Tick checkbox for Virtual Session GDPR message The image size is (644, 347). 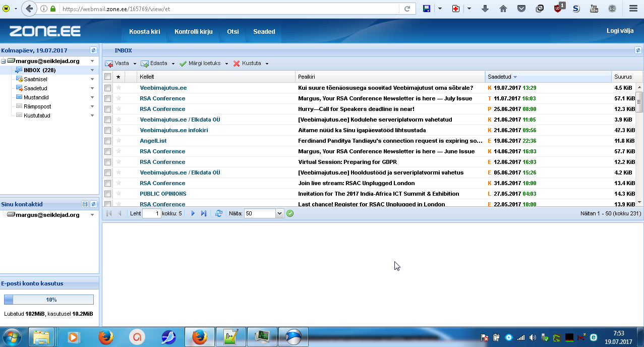[107, 162]
